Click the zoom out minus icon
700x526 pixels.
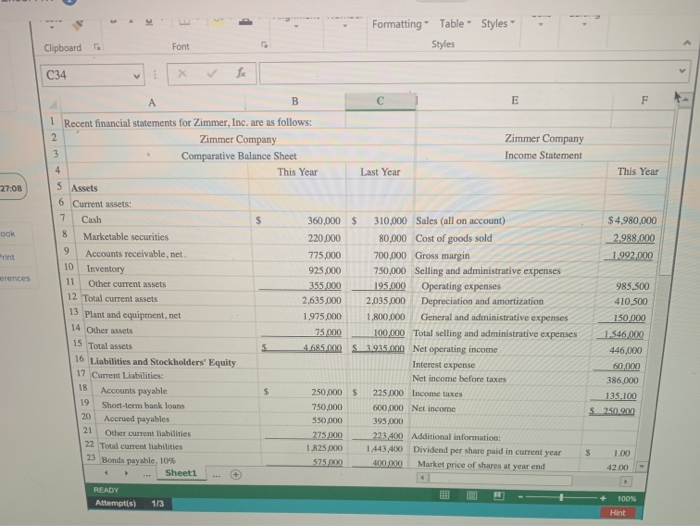pos(521,497)
